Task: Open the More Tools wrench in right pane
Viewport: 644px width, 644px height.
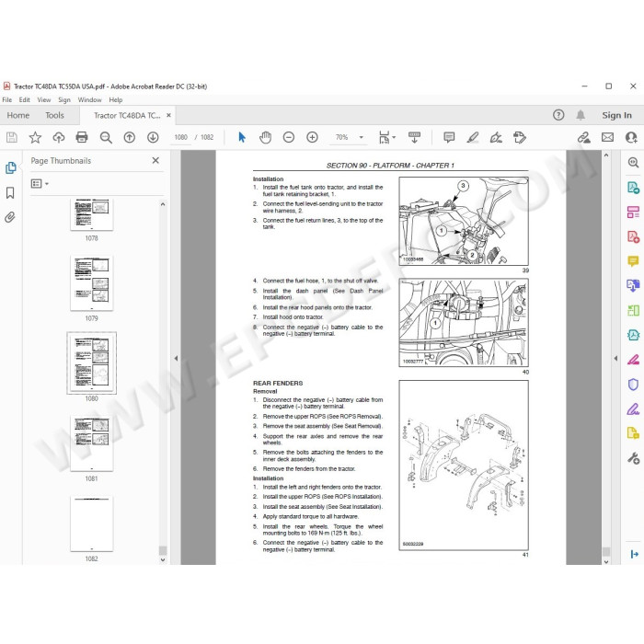Action: (x=633, y=458)
